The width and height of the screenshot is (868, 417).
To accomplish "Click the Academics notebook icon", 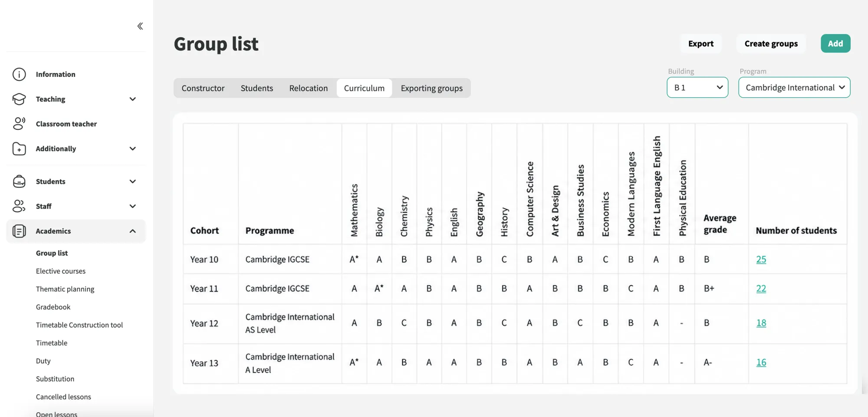I will tap(19, 231).
